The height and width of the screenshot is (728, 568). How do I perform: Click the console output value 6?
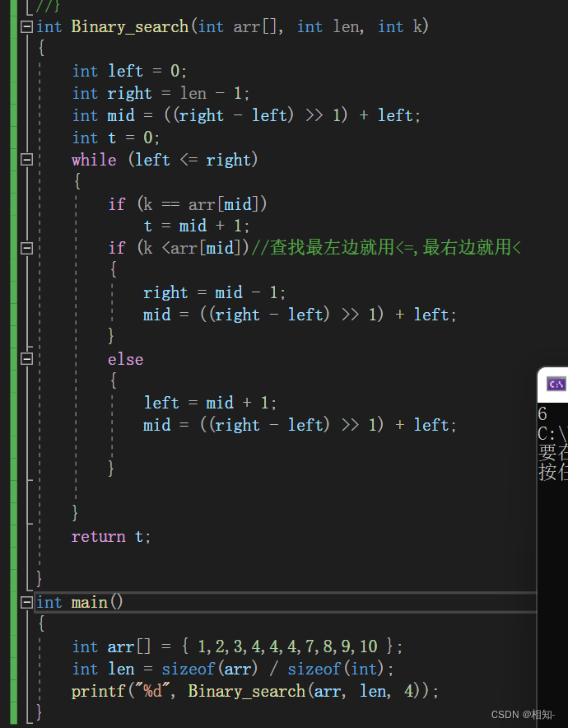[542, 413]
